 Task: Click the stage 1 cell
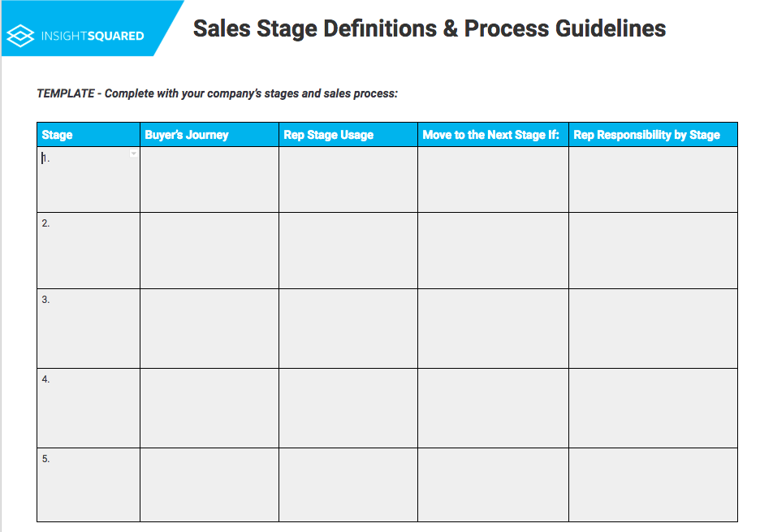coord(89,179)
